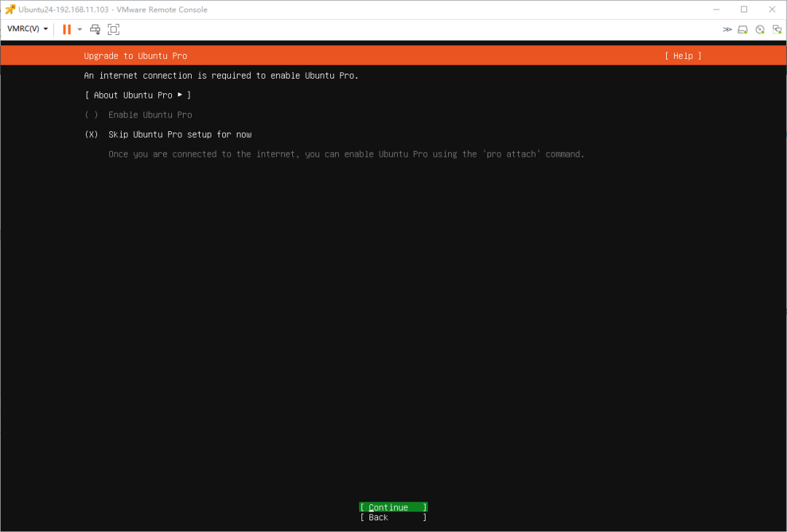Screen dimensions: 787x532
Task: Open the power options dropdown arrow beside pause
Action: coord(79,29)
